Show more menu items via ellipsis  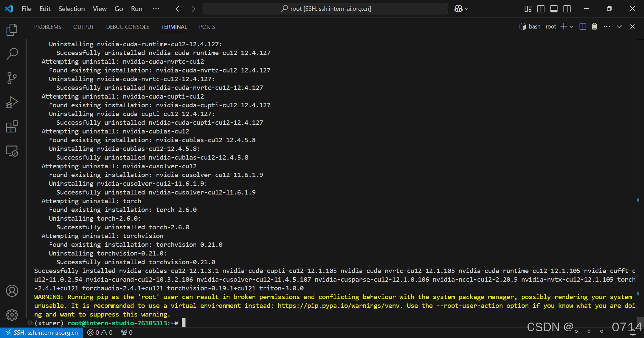[156, 9]
